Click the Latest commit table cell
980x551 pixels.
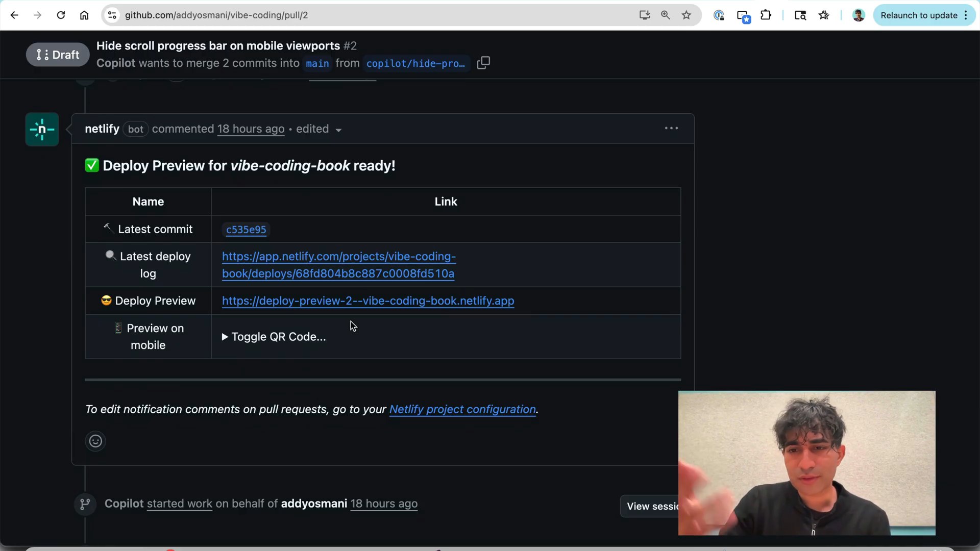coord(148,229)
